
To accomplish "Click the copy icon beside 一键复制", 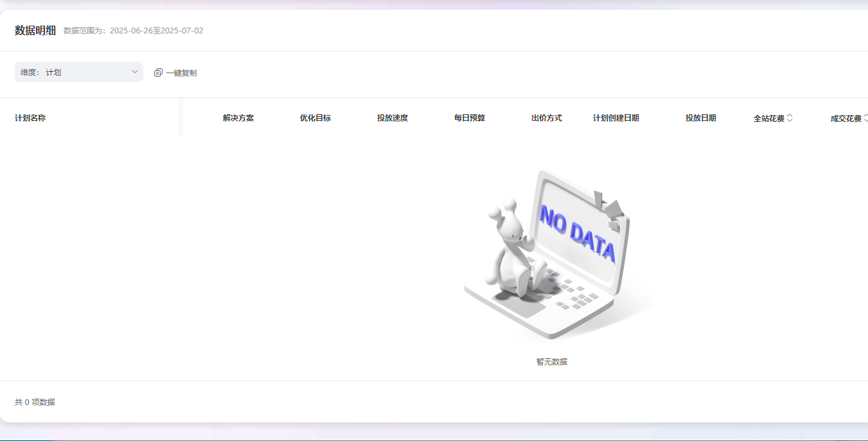I will 158,73.
